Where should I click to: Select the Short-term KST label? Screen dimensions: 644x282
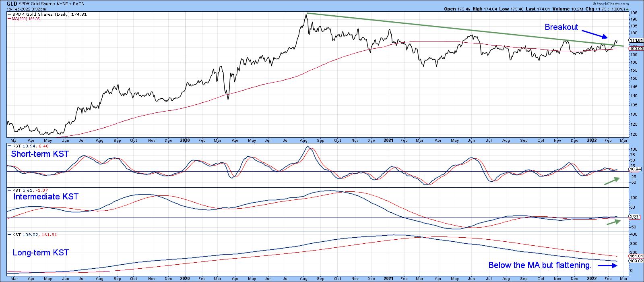click(x=39, y=154)
